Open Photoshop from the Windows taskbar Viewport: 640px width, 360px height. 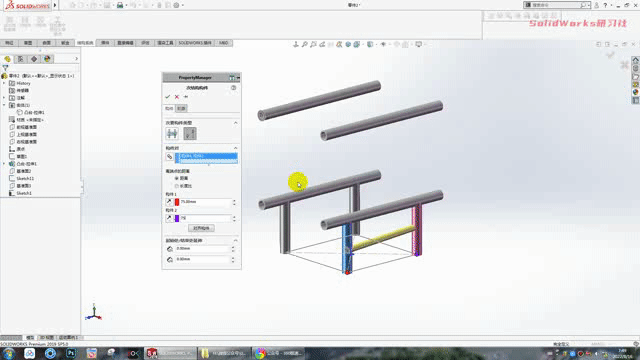[x=71, y=353]
